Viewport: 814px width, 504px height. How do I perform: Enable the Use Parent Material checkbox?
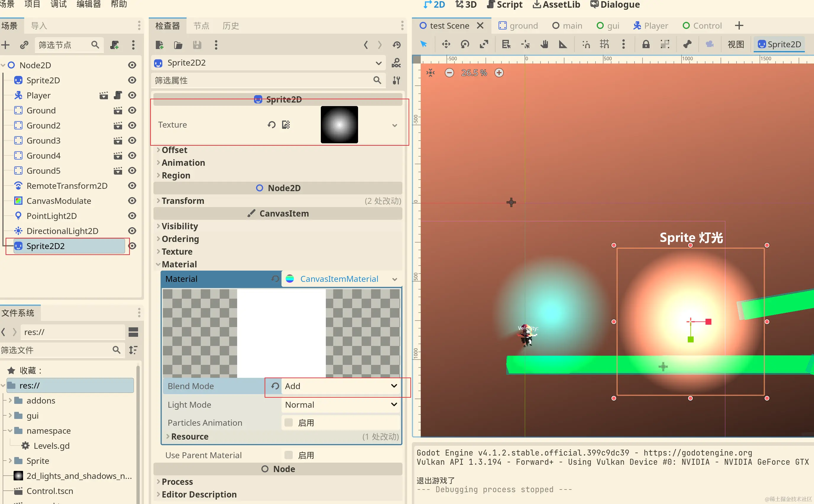point(289,455)
